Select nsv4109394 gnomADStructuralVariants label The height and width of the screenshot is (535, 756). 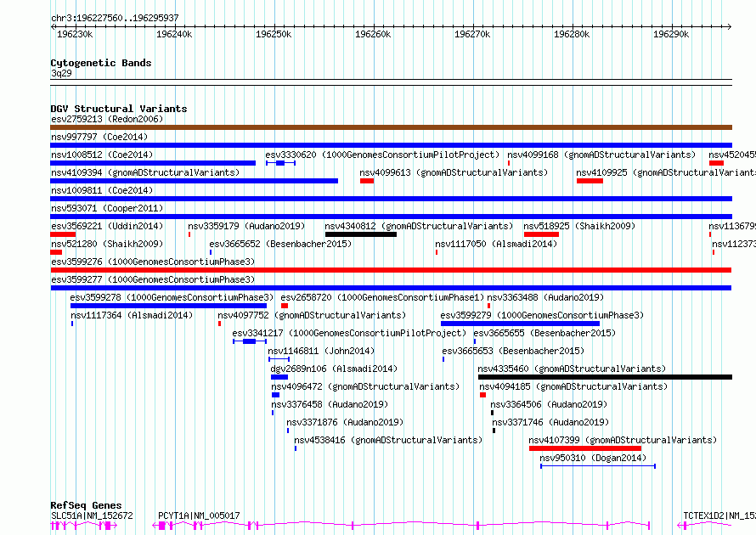pyautogui.click(x=145, y=172)
